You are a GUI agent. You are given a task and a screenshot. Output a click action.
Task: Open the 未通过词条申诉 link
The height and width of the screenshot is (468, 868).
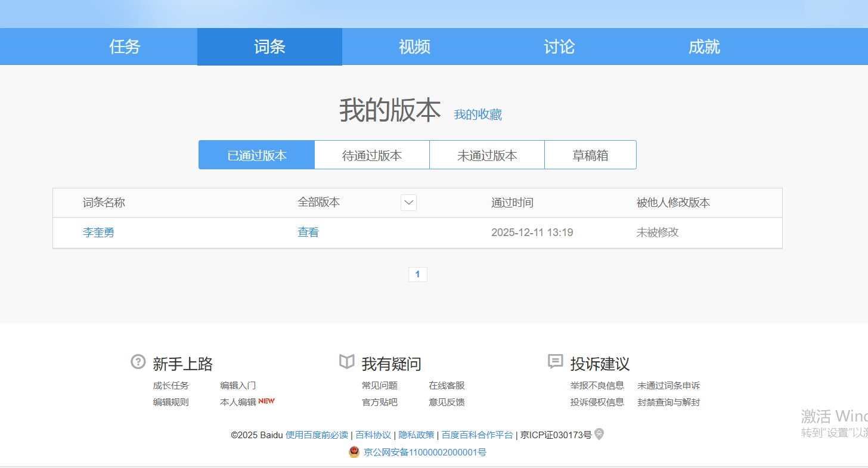[668, 386]
